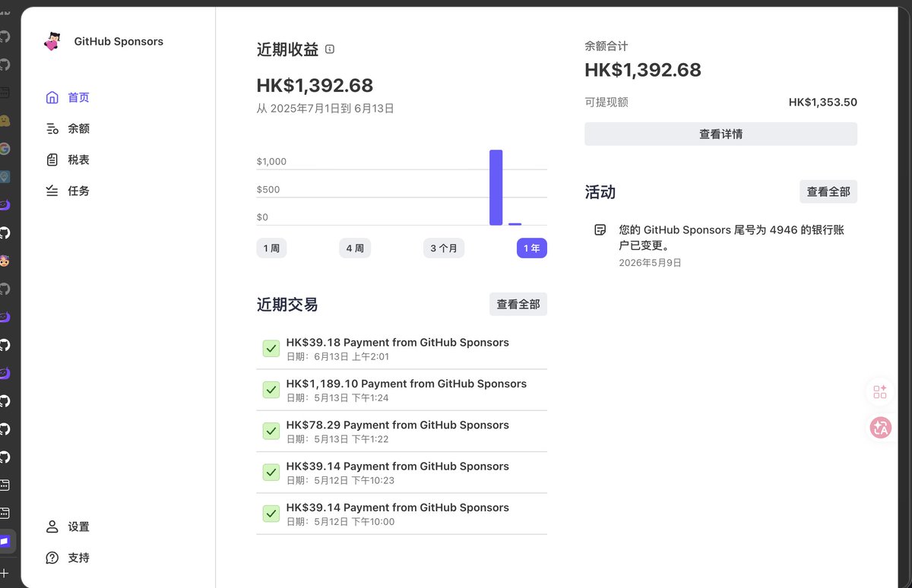The width and height of the screenshot is (912, 588).
Task: Click the 余额合计 amount HK$1,392.68
Action: (643, 70)
